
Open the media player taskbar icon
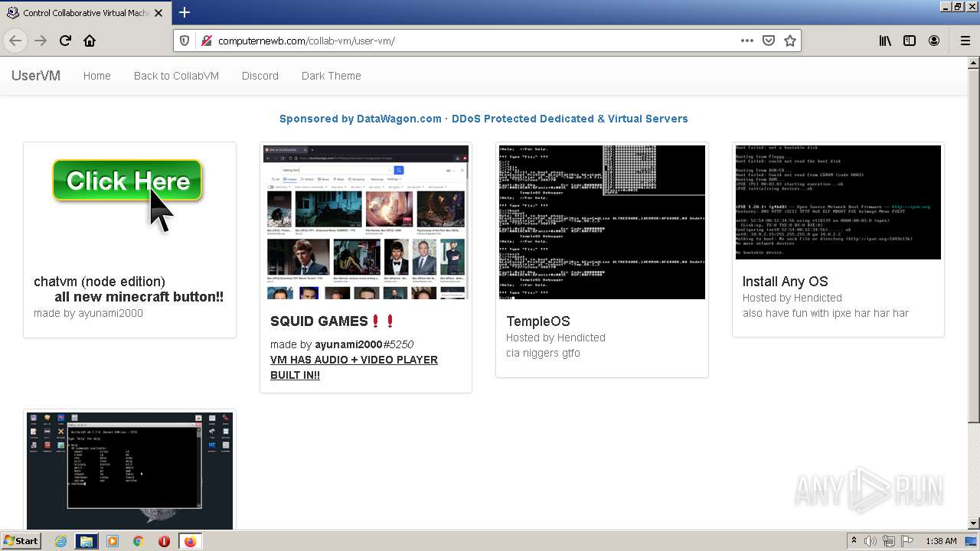click(113, 541)
